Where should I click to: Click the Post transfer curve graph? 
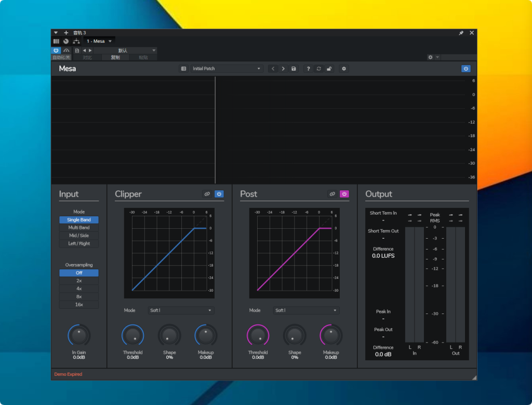295,253
